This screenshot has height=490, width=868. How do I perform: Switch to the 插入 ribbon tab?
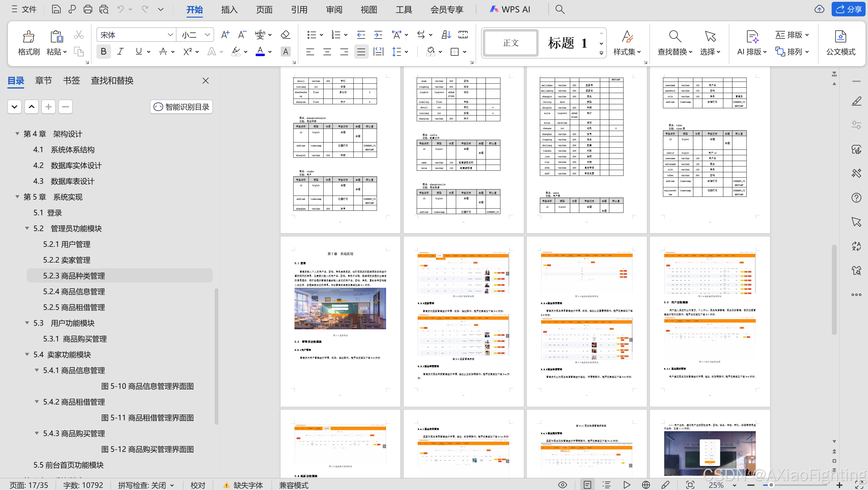pos(229,9)
